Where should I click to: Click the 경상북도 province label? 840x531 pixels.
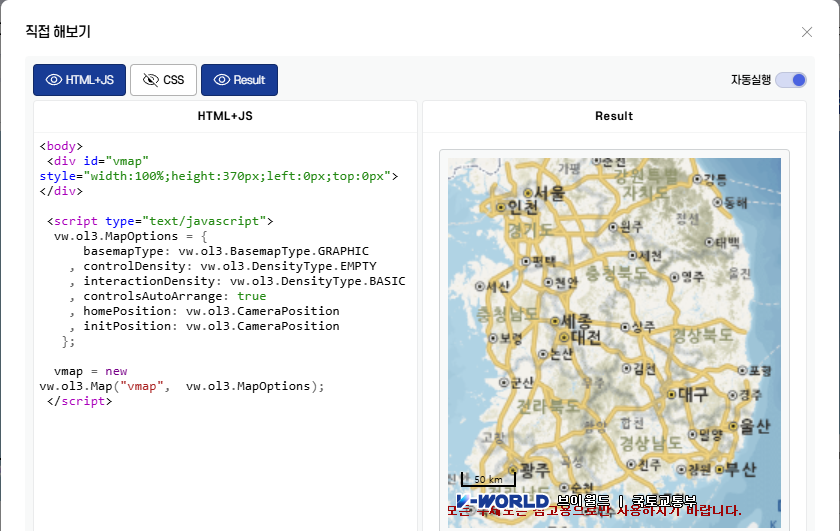click(702, 335)
